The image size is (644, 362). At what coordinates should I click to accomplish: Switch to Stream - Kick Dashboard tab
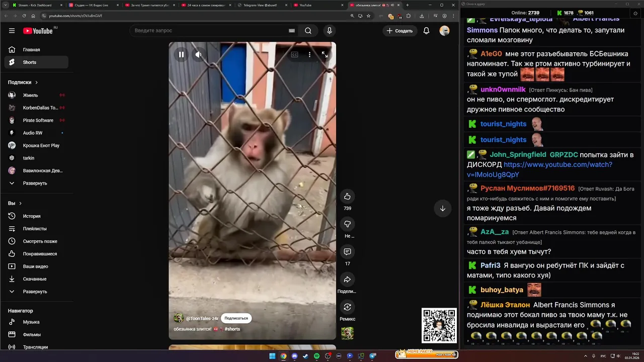pos(37,5)
